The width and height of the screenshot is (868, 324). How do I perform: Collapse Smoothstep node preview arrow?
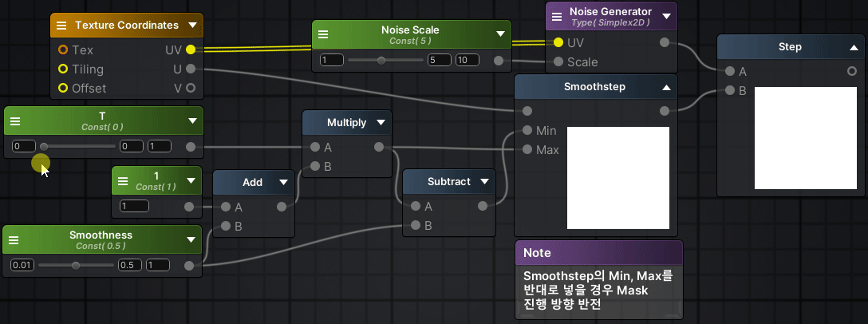(x=666, y=88)
